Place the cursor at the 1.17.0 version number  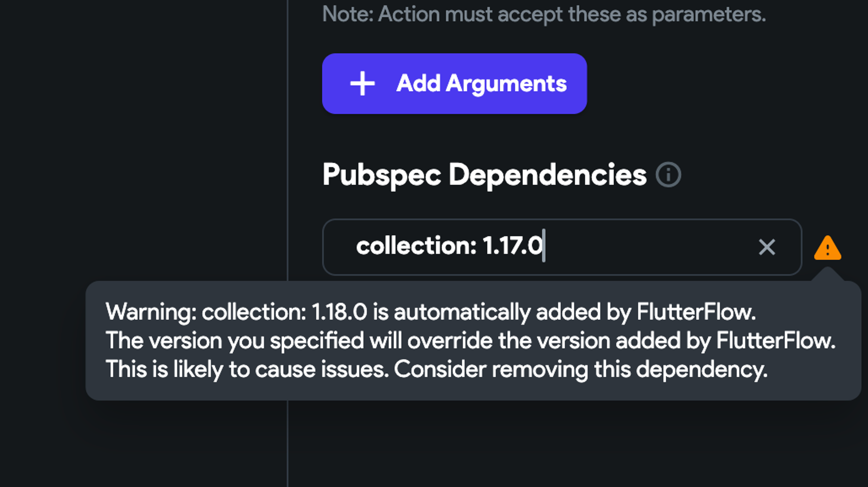[513, 246]
